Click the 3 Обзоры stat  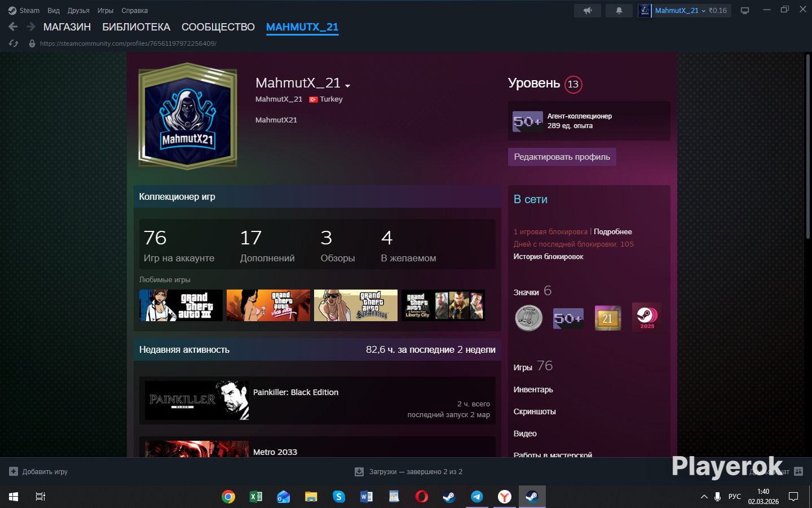pos(338,246)
